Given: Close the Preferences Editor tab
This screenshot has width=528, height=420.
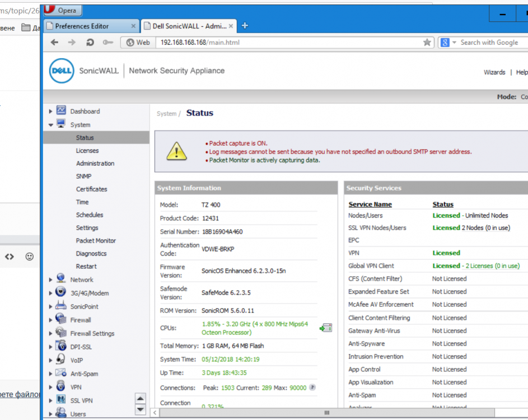Looking at the screenshot, I should (x=133, y=26).
